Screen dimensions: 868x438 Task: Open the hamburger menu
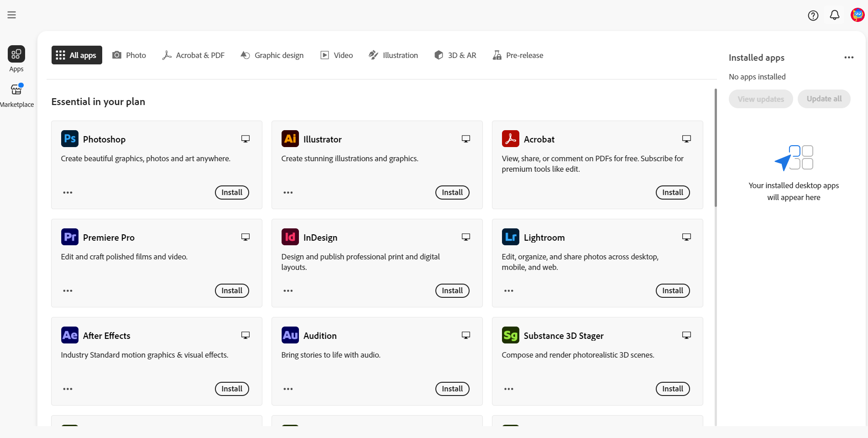click(x=11, y=14)
